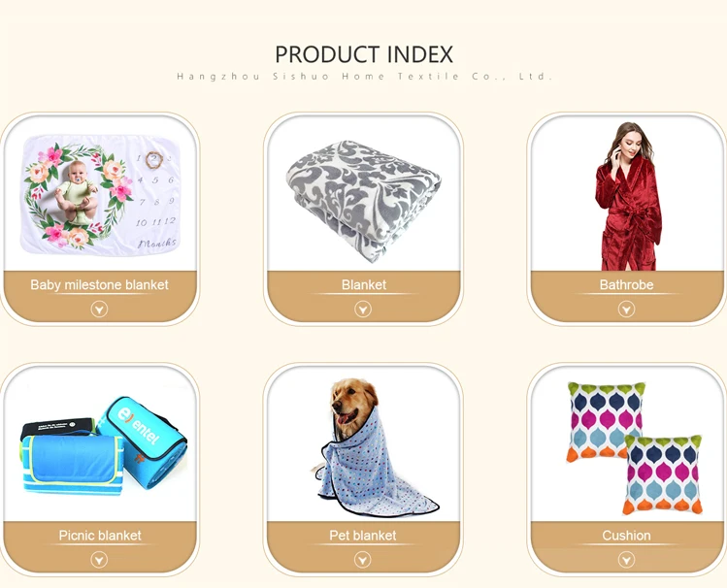Open the Blanket category label
Image resolution: width=727 pixels, height=588 pixels.
(x=363, y=284)
